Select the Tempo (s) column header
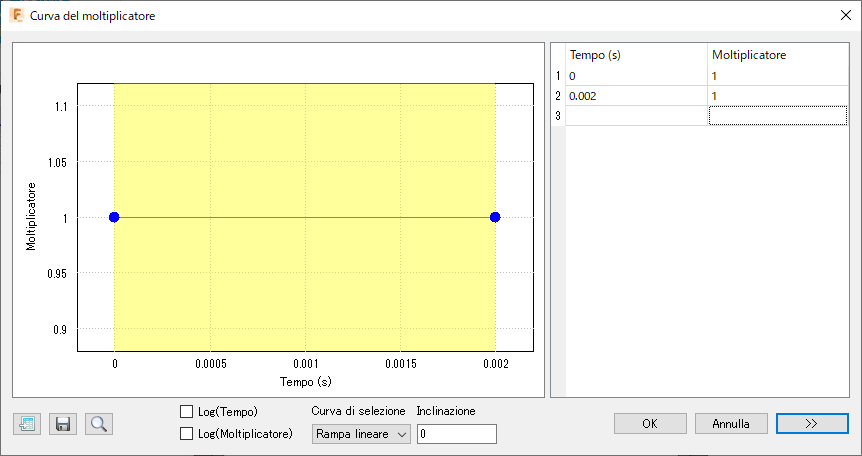 (636, 55)
